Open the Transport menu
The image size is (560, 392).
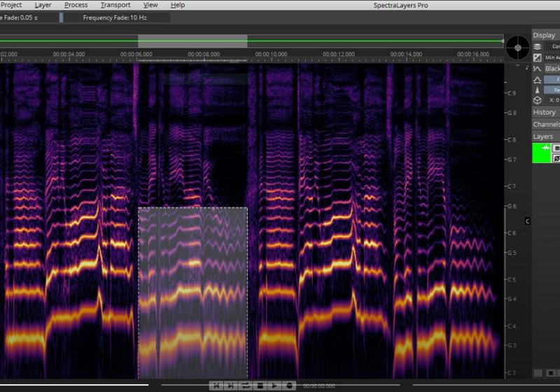(x=115, y=5)
